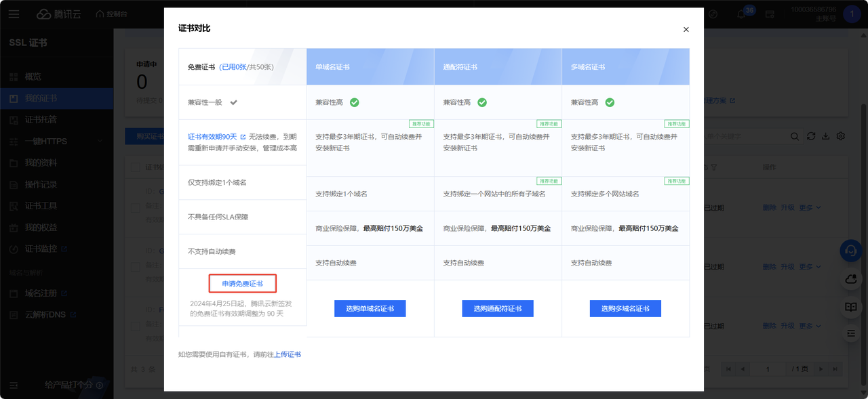Open the 上传证书 link
The height and width of the screenshot is (399, 868).
click(288, 354)
